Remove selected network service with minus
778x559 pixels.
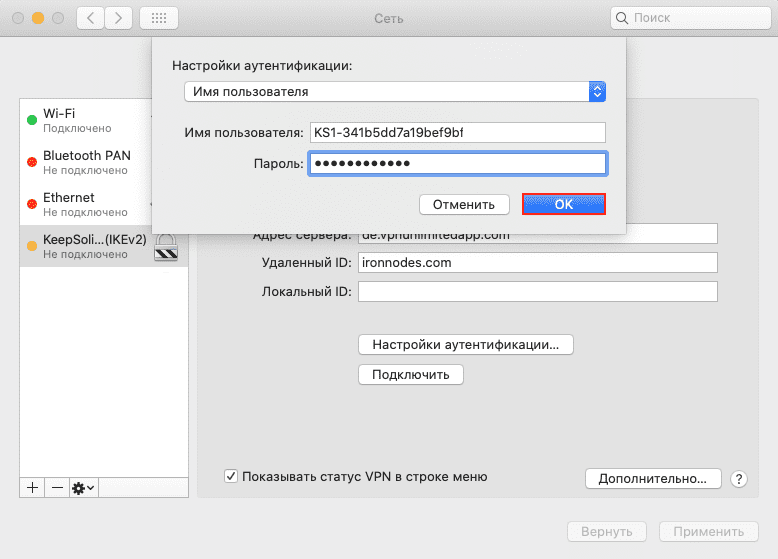coord(57,487)
